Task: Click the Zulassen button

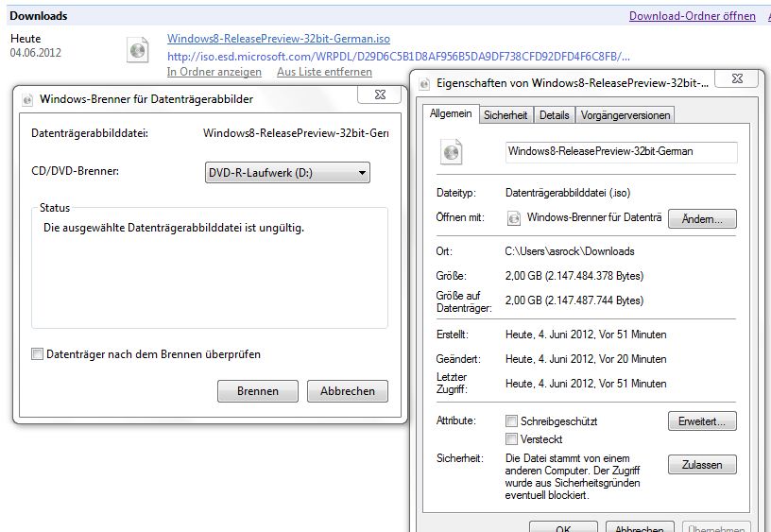Action: (702, 465)
